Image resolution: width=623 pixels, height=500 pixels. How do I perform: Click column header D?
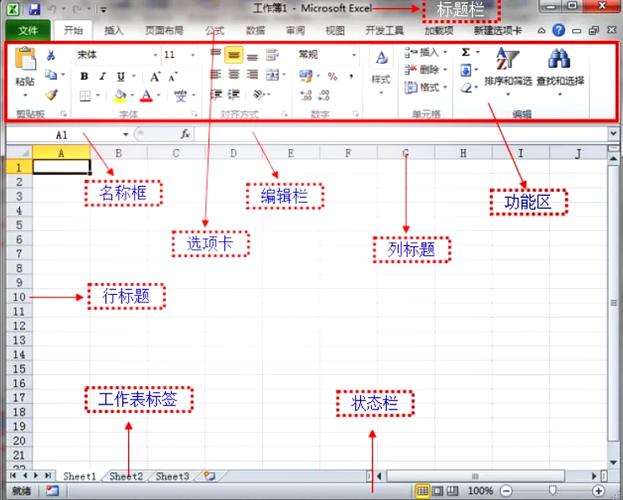point(233,153)
